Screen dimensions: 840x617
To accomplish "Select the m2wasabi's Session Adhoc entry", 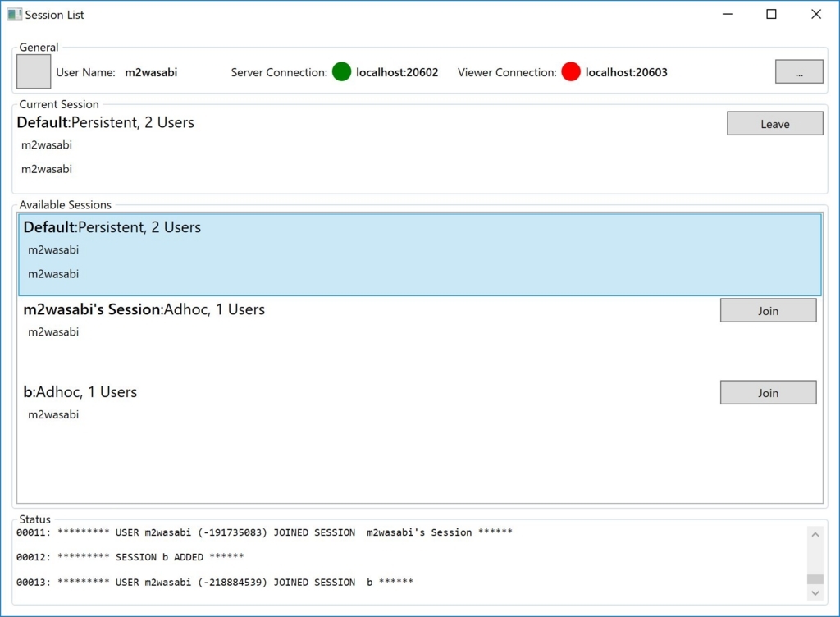I will pyautogui.click(x=420, y=337).
